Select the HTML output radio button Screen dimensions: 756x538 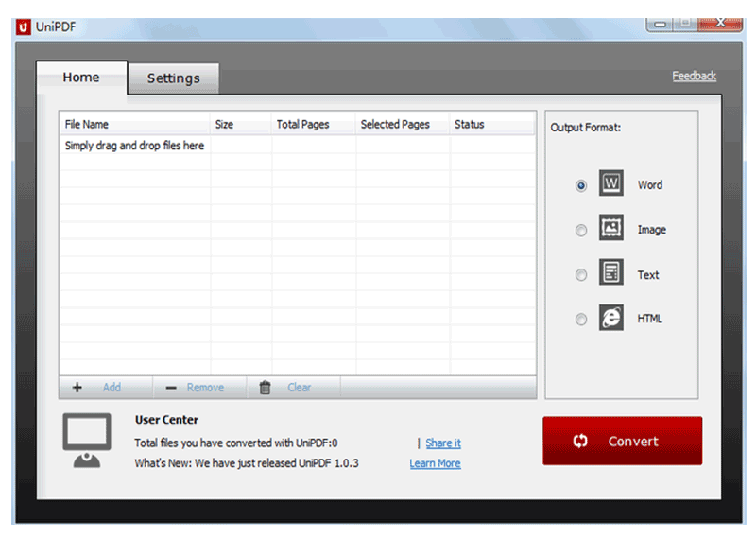click(581, 320)
